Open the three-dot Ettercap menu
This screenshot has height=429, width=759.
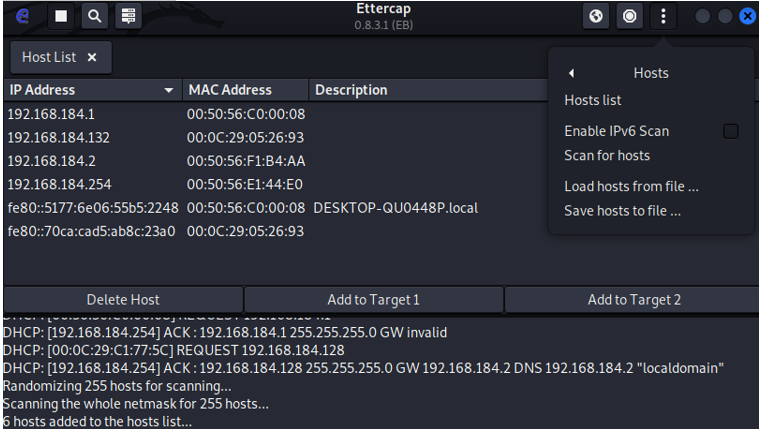(x=663, y=16)
